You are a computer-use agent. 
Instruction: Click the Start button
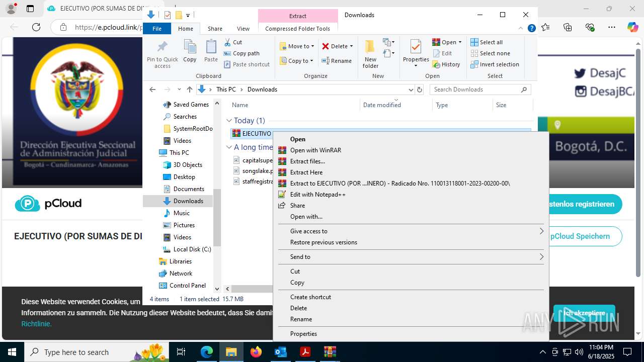pos(12,352)
